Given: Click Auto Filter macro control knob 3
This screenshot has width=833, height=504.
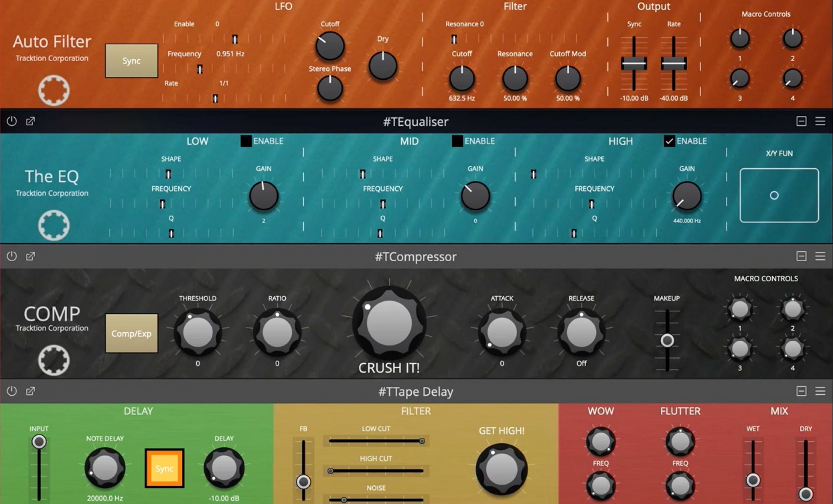Looking at the screenshot, I should 740,79.
